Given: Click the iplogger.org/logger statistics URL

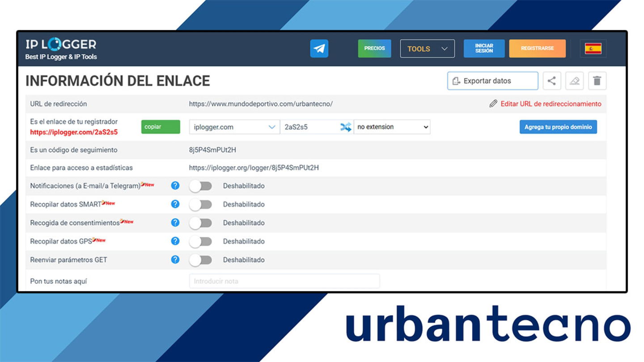Looking at the screenshot, I should [254, 168].
